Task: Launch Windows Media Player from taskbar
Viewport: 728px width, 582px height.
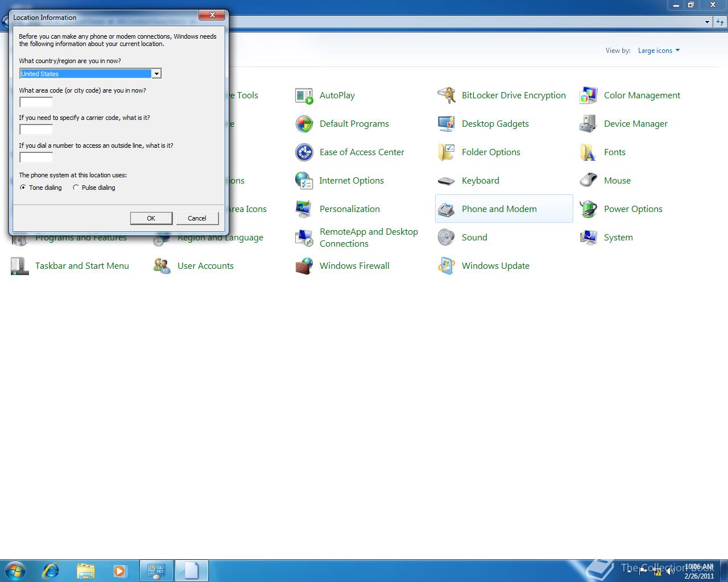Action: click(120, 570)
